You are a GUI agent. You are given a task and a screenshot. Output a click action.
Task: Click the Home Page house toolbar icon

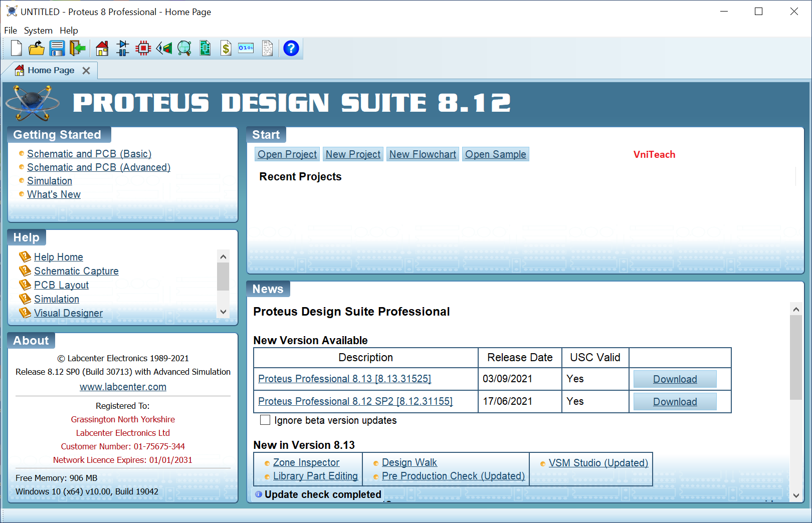(x=102, y=48)
